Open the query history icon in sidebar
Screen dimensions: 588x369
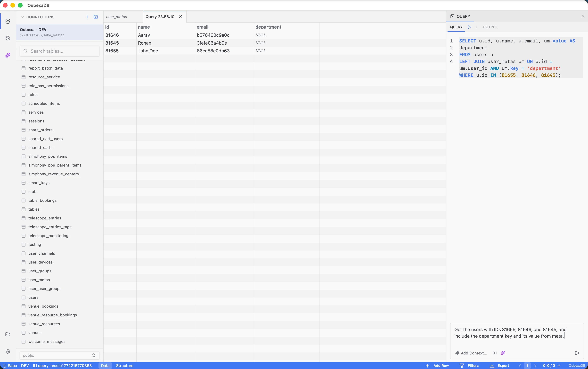pyautogui.click(x=8, y=38)
